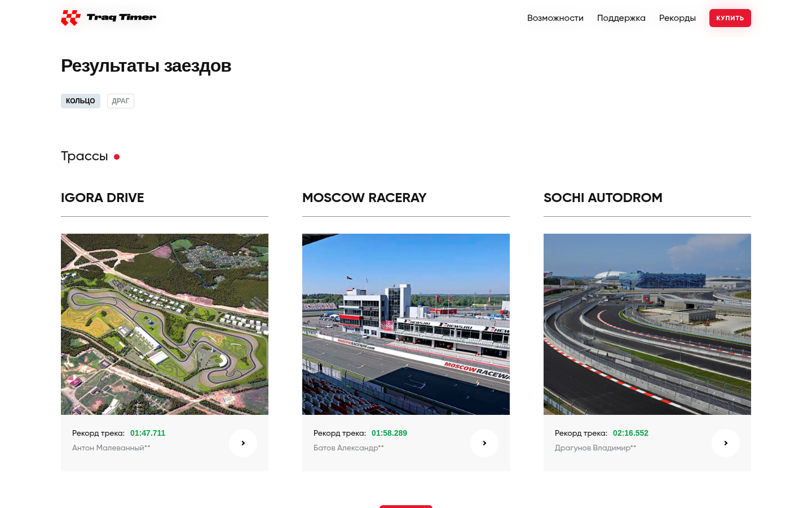Click the Результаты заездов heading
812x508 pixels.
tap(146, 65)
